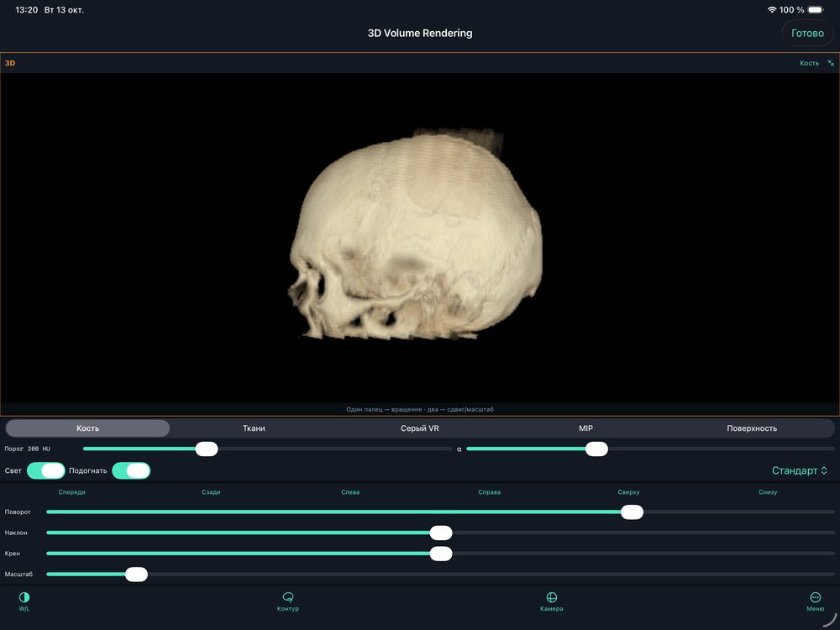The width and height of the screenshot is (840, 630).
Task: Set view to Справа right
Action: pos(490,491)
